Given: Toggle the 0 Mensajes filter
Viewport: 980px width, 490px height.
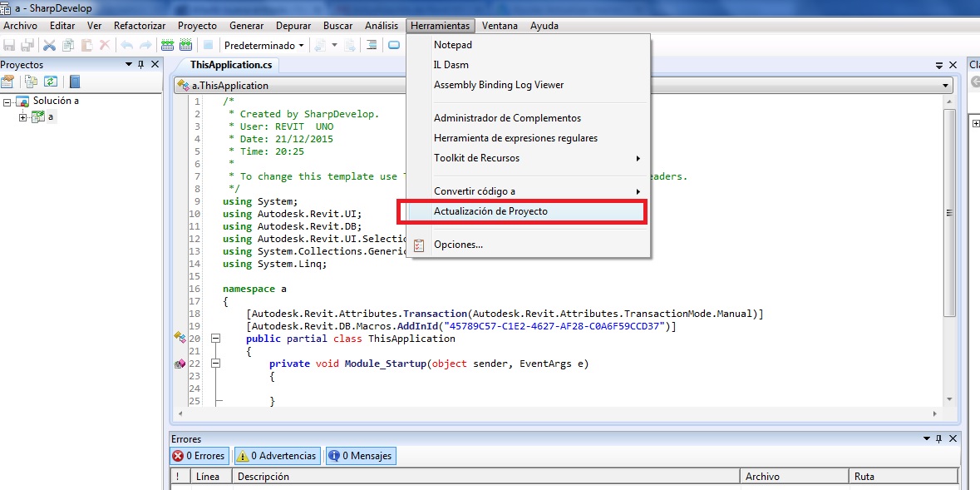Looking at the screenshot, I should point(360,456).
